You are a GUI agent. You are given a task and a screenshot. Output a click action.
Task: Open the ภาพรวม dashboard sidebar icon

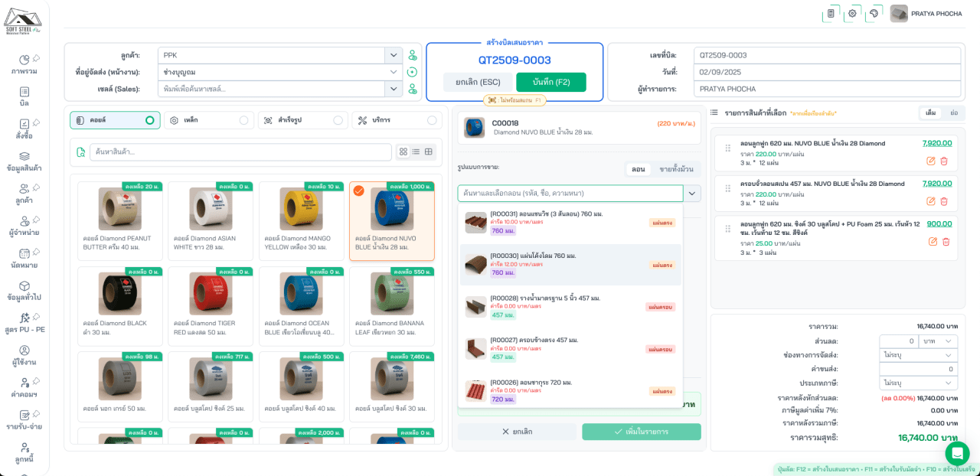click(x=24, y=64)
